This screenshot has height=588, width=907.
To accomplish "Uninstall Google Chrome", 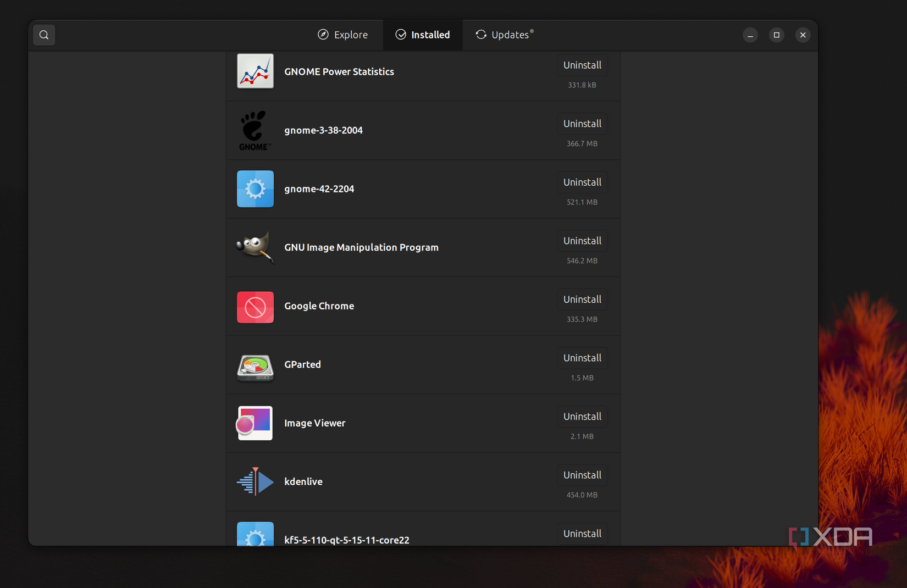I will (582, 299).
